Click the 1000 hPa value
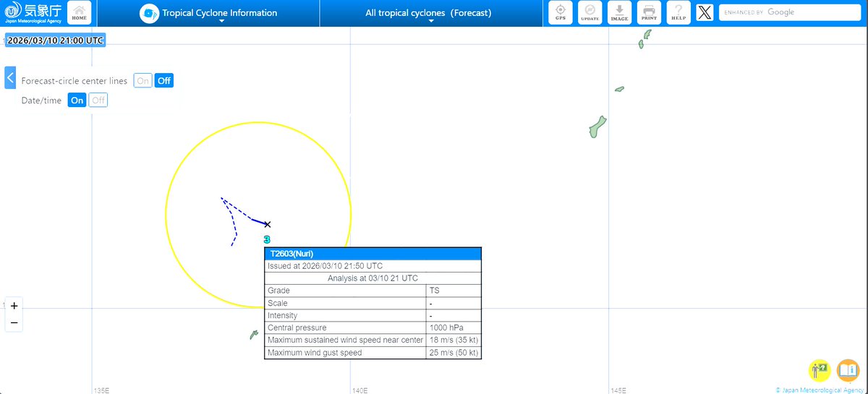868x394 pixels. (x=446, y=327)
